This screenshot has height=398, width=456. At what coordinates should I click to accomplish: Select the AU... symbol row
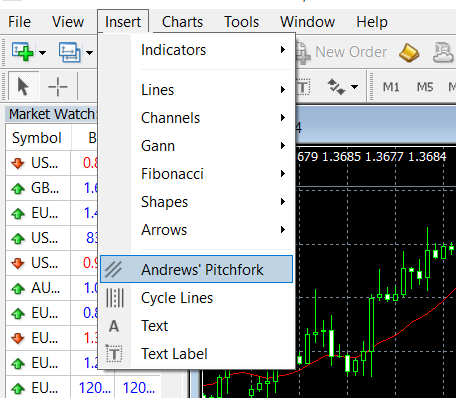(52, 288)
